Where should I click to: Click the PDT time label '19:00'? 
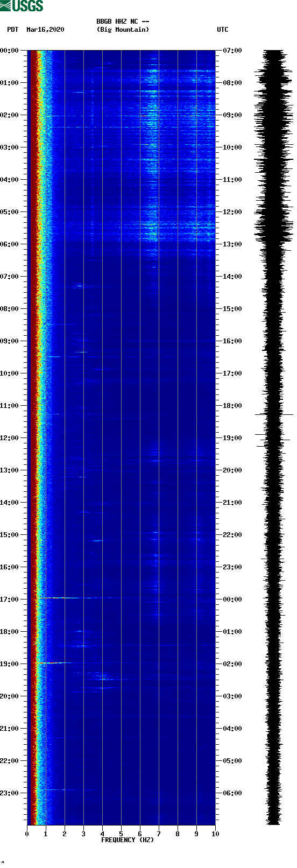[x=10, y=664]
